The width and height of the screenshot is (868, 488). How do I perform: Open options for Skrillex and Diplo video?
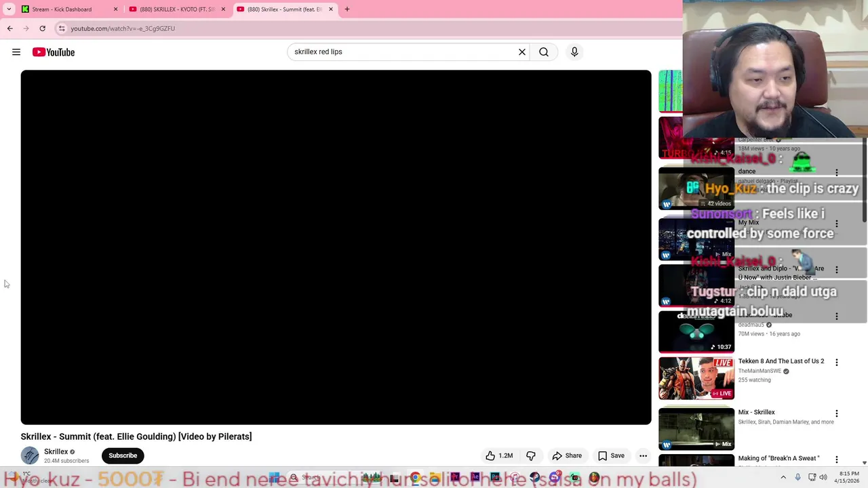click(837, 270)
